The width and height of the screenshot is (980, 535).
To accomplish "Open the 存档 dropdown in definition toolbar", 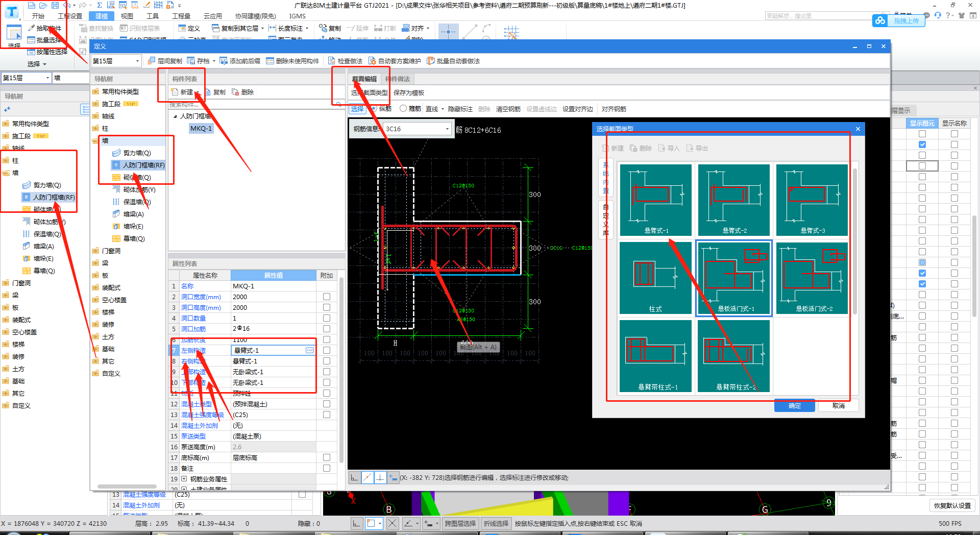I will pyautogui.click(x=214, y=61).
